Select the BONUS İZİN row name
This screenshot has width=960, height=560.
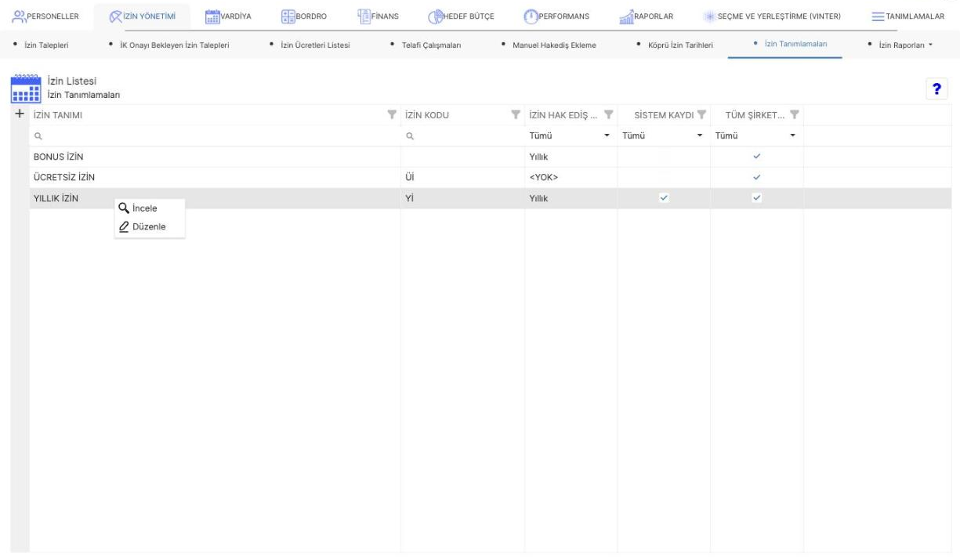58,157
